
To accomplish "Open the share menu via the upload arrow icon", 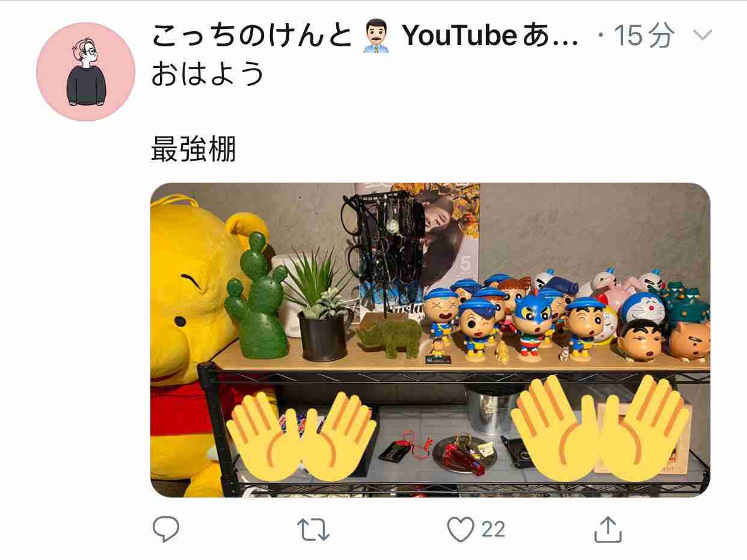I will coord(607,529).
